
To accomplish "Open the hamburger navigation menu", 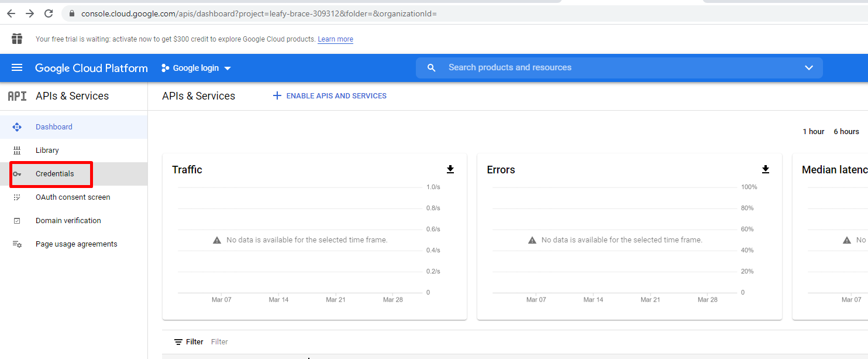I will tap(17, 68).
